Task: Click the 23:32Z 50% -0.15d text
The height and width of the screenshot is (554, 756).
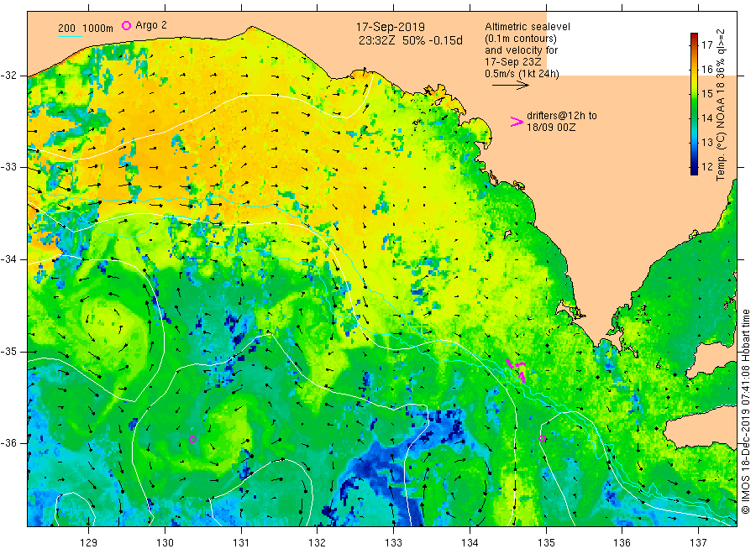Action: point(410,40)
